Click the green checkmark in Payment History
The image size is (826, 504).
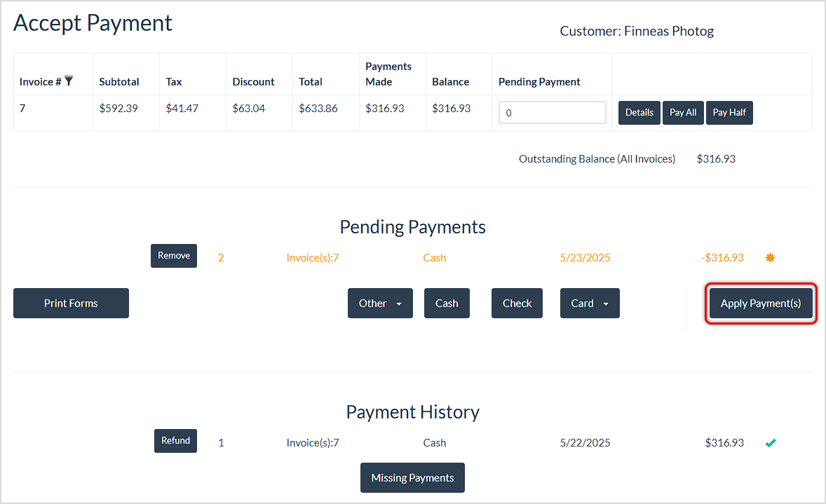[x=771, y=442]
